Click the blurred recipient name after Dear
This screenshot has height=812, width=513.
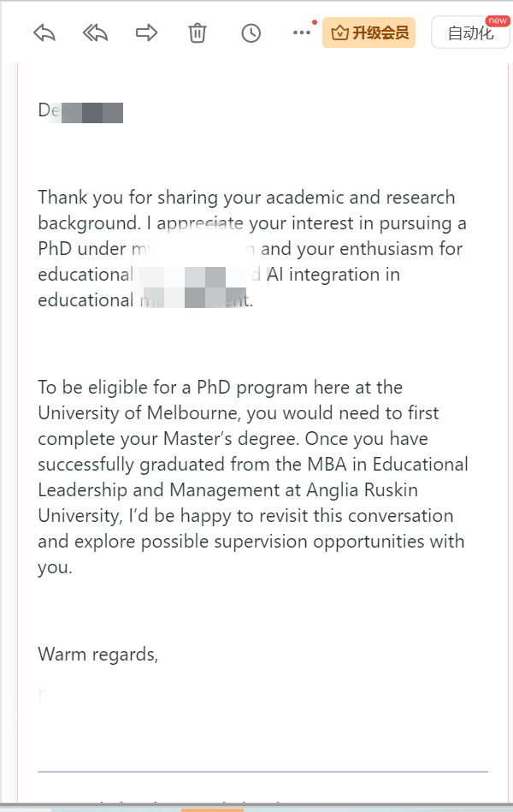coord(92,112)
